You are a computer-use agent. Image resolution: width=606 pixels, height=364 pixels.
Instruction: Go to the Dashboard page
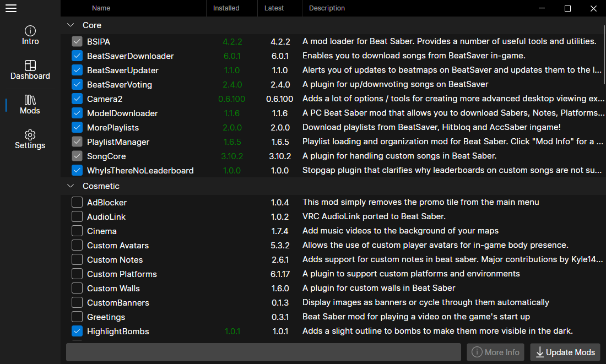[x=30, y=70]
